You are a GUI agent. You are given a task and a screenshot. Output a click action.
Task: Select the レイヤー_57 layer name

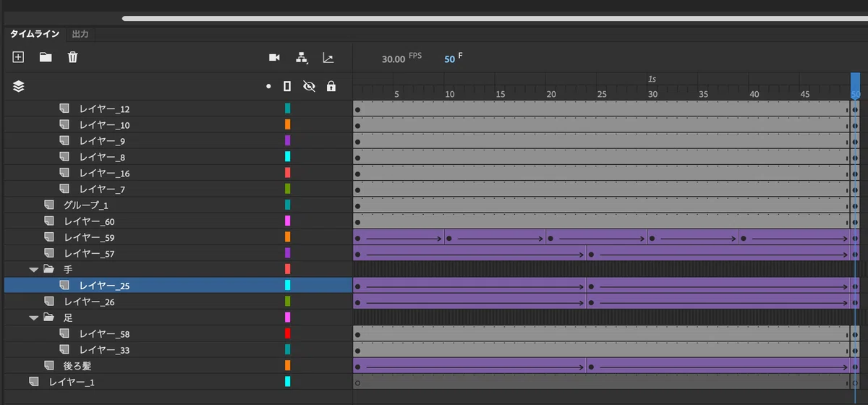(x=89, y=253)
